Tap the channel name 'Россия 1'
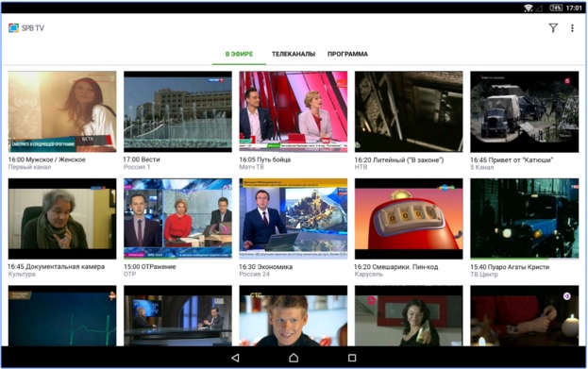This screenshot has width=588, height=369. (137, 167)
